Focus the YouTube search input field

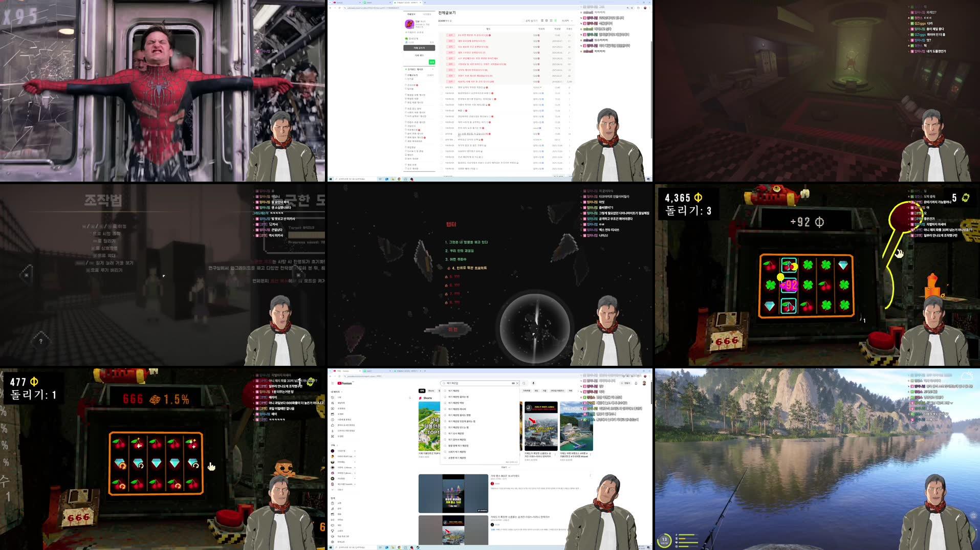click(x=476, y=383)
